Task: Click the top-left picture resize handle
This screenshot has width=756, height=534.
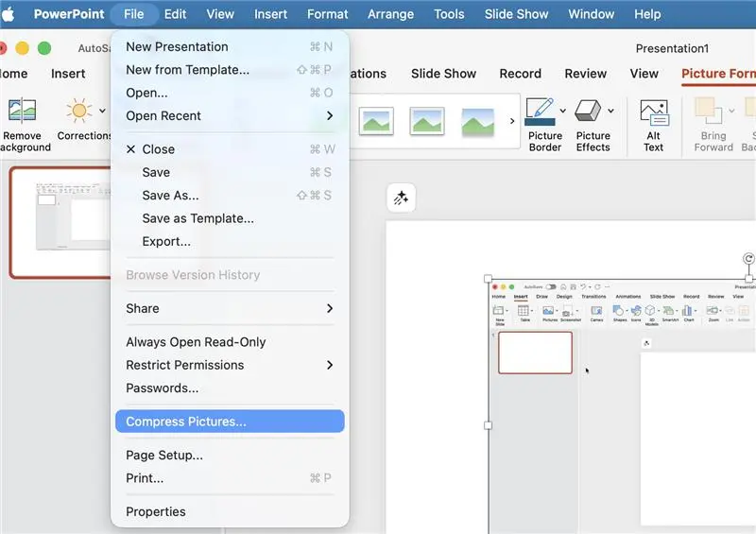Action: pyautogui.click(x=488, y=279)
